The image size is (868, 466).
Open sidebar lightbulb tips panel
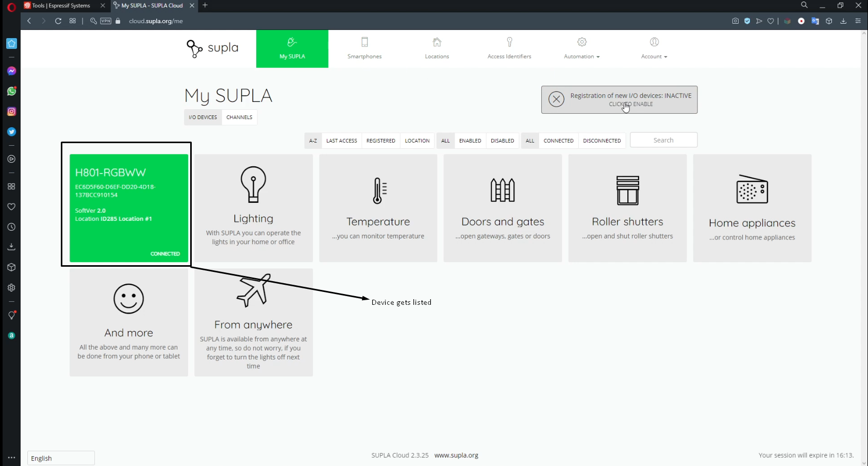pos(11,315)
